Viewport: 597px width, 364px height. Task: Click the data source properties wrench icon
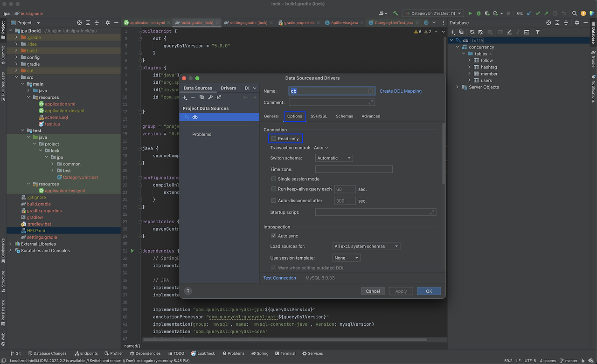[x=210, y=97]
